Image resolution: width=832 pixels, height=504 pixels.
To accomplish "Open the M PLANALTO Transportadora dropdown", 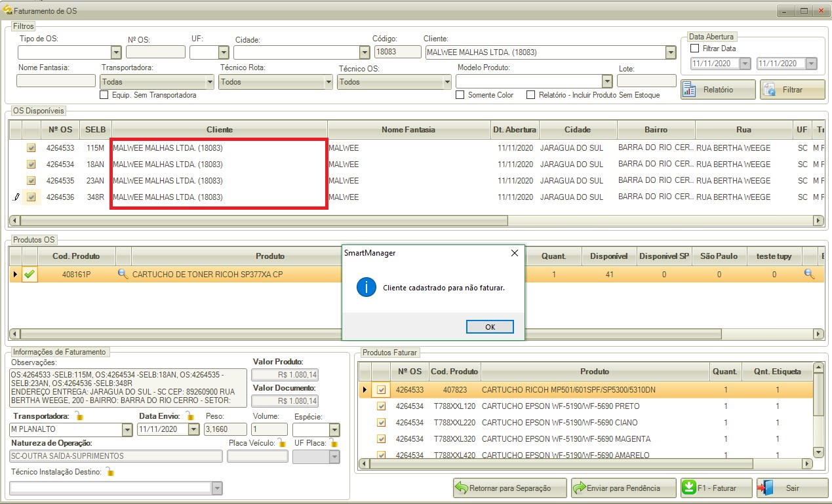I will click(127, 429).
